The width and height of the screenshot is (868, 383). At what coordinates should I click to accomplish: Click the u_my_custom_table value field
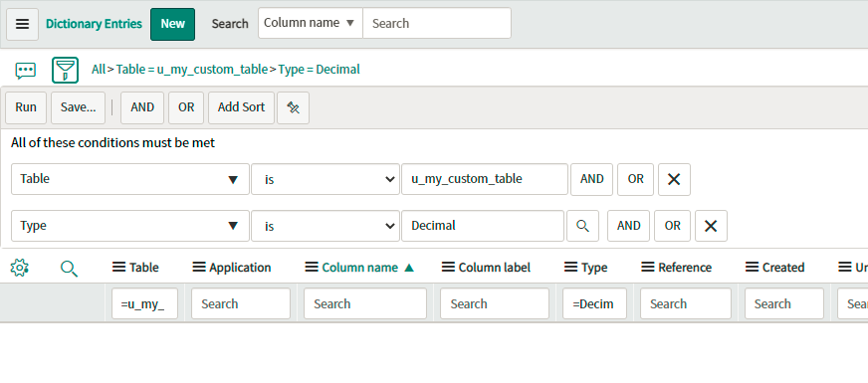pyautogui.click(x=485, y=179)
